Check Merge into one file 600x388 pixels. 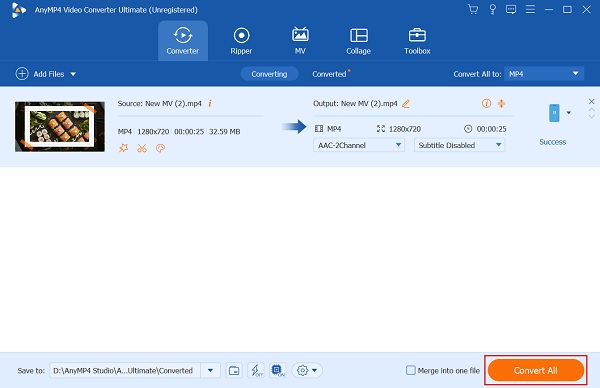click(410, 370)
